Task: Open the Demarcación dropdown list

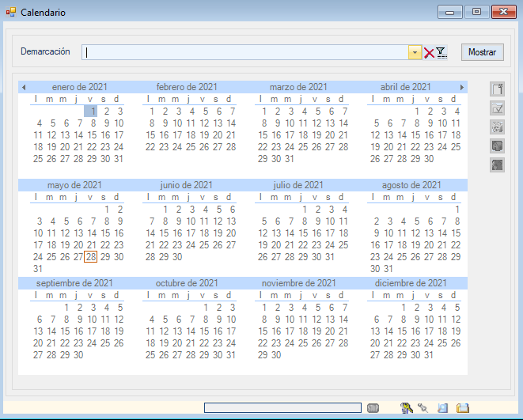Action: pos(415,53)
